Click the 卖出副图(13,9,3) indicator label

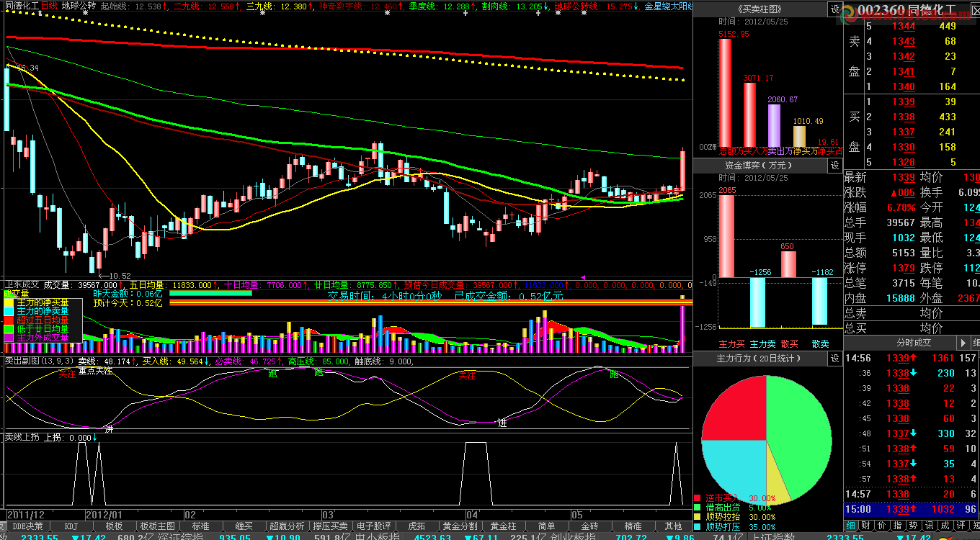39,361
